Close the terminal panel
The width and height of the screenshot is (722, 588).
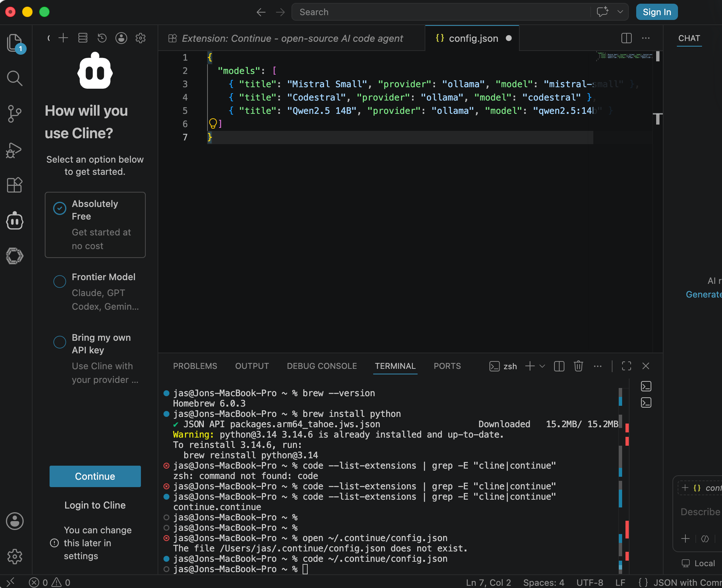(x=646, y=366)
